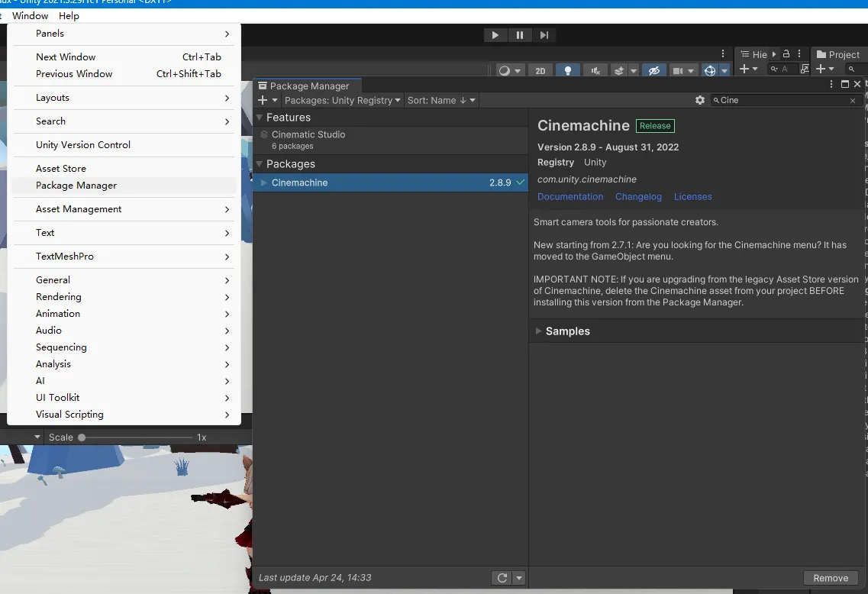This screenshot has height=594, width=868.
Task: Open the scene effects dropdown arrow
Action: point(634,71)
